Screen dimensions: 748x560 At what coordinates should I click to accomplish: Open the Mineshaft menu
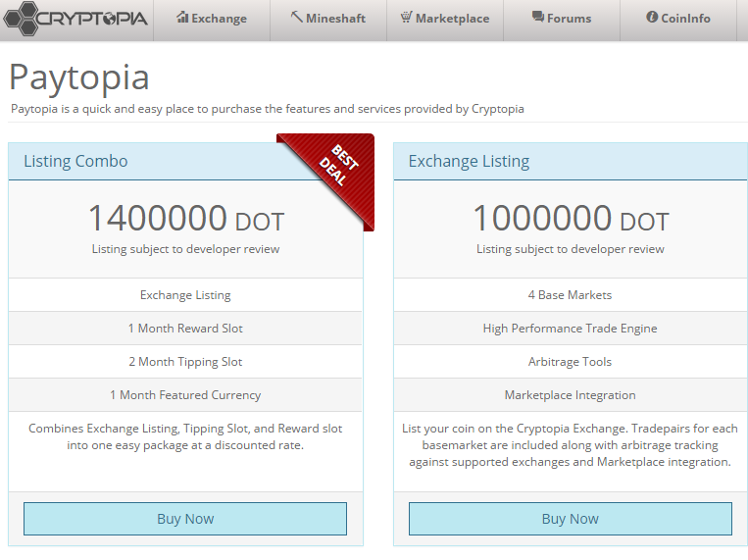click(x=328, y=20)
